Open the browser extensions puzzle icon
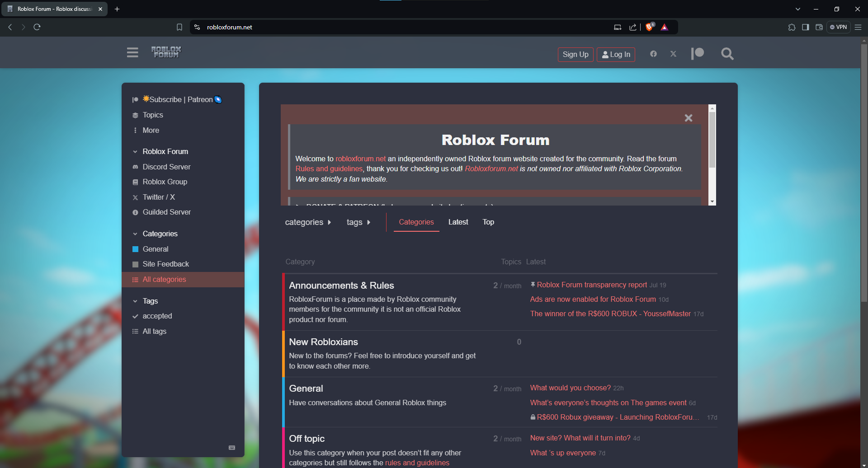 [792, 27]
